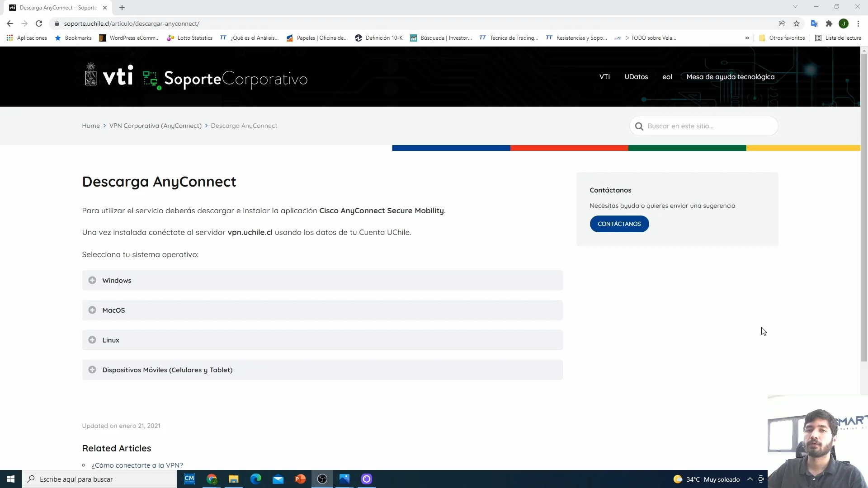The height and width of the screenshot is (488, 868).
Task: Navigate to VPN Corporativa breadcrumb link
Action: (x=155, y=126)
